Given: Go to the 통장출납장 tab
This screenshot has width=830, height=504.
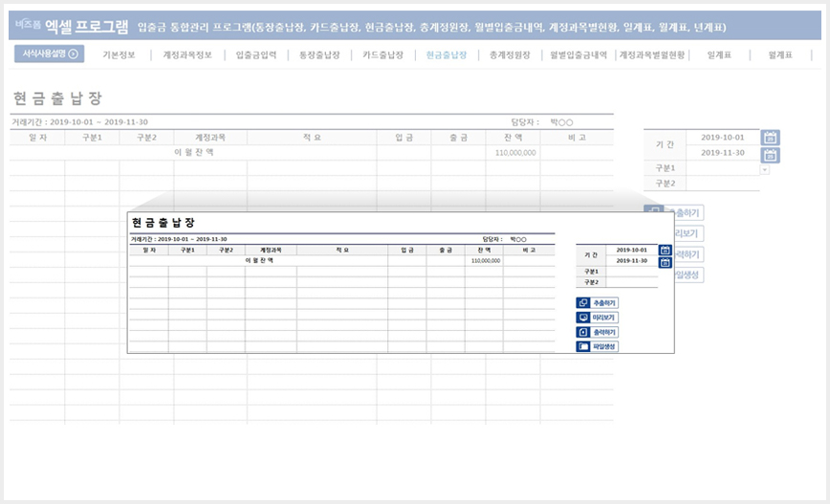Looking at the screenshot, I should pyautogui.click(x=319, y=55).
